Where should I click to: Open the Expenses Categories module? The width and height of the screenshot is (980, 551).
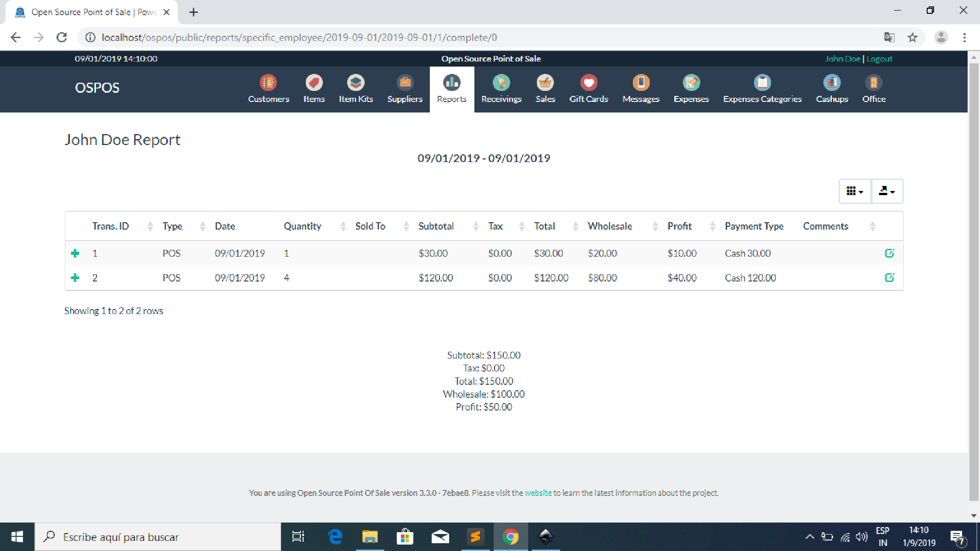762,89
